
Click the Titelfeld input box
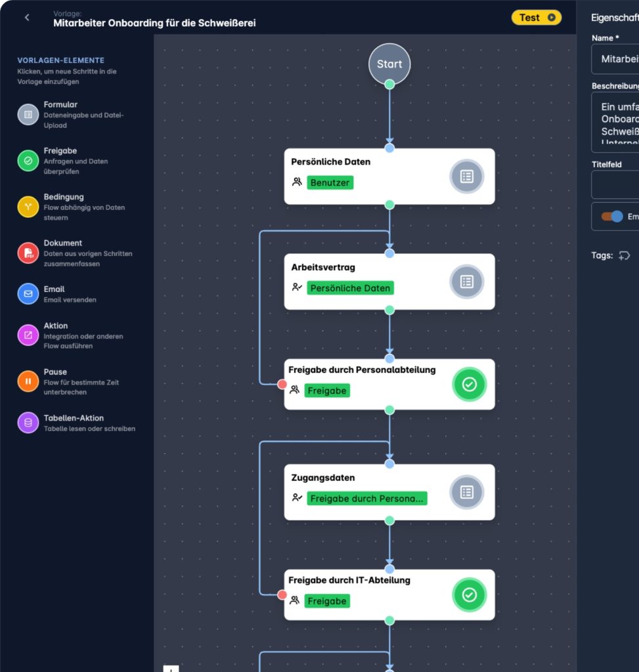(617, 184)
